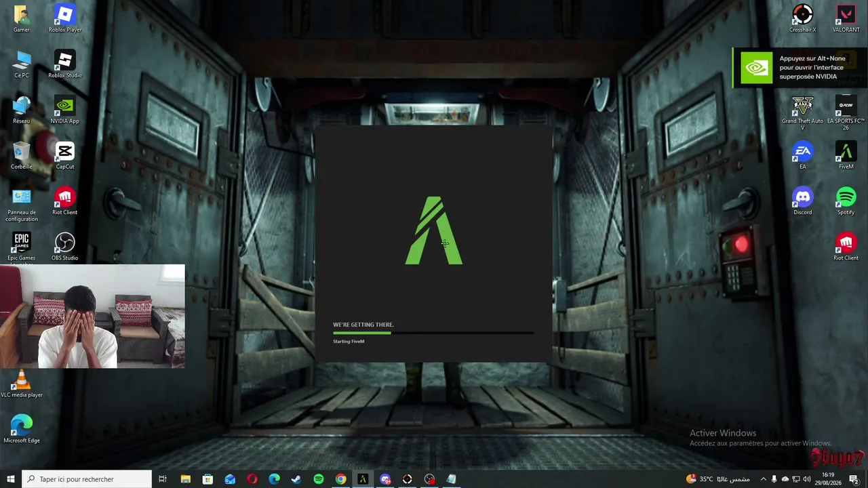868x488 pixels.
Task: Select the FiveM desktop shortcut
Action: pos(846,155)
